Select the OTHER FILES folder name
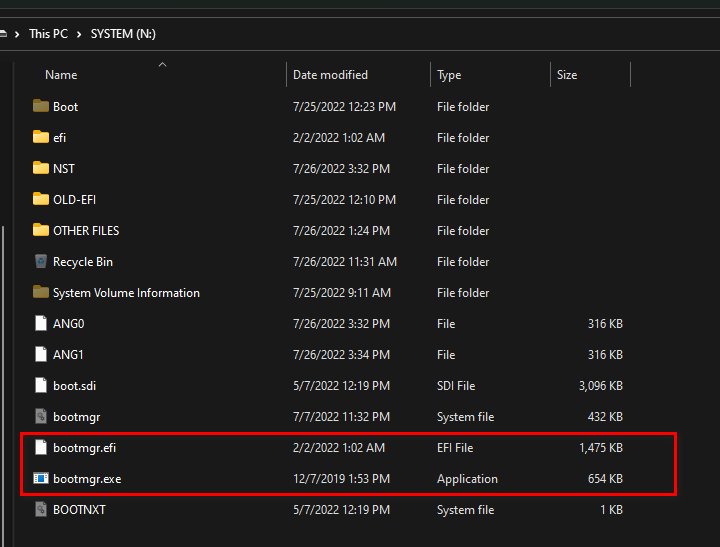This screenshot has width=720, height=547. coord(86,231)
